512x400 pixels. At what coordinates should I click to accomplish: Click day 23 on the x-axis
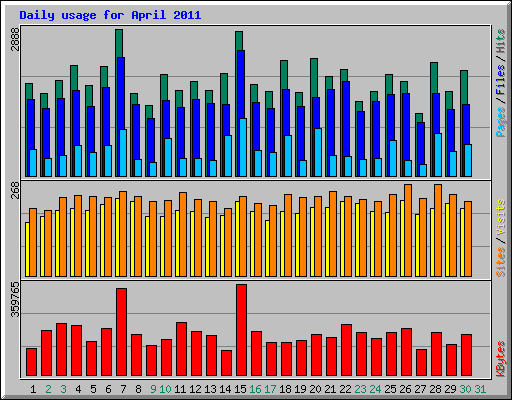pos(360,389)
